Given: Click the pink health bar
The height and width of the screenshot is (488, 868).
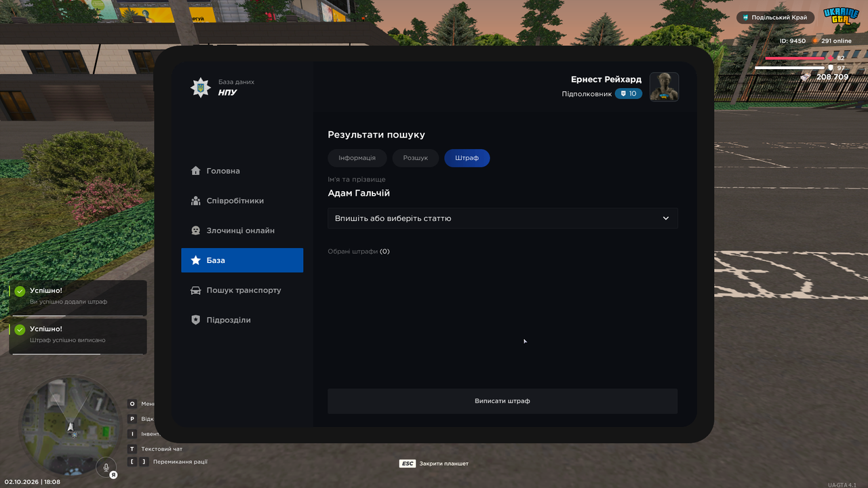Looking at the screenshot, I should (x=795, y=58).
